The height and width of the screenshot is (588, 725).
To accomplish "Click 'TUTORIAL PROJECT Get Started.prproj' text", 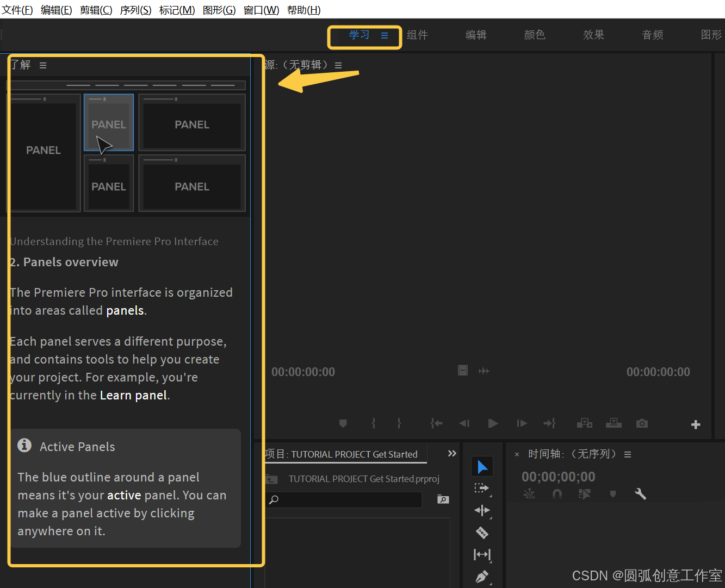I will [364, 479].
